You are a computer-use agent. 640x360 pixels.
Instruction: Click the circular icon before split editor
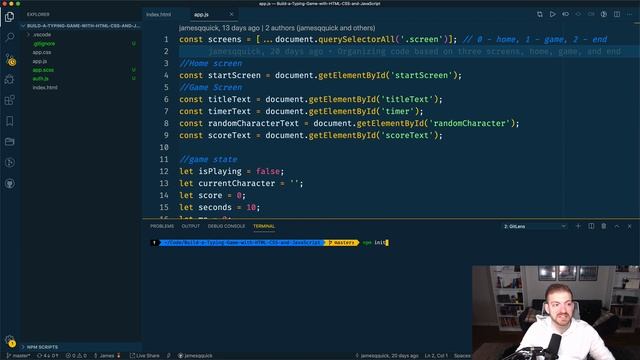pos(604,14)
